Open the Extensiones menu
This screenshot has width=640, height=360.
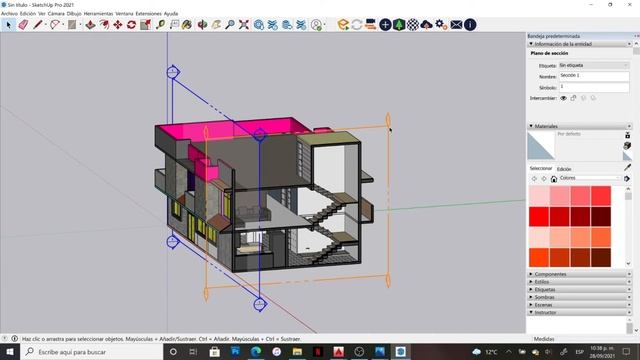click(149, 13)
